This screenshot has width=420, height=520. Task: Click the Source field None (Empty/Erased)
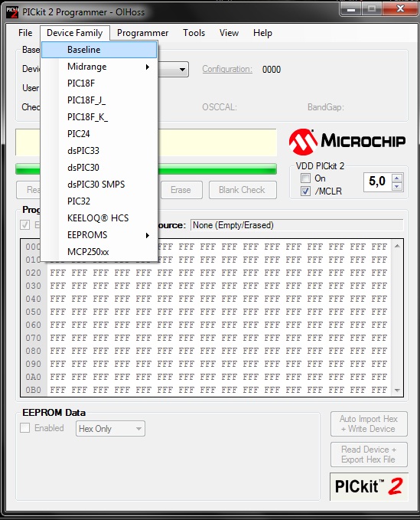[x=297, y=225]
